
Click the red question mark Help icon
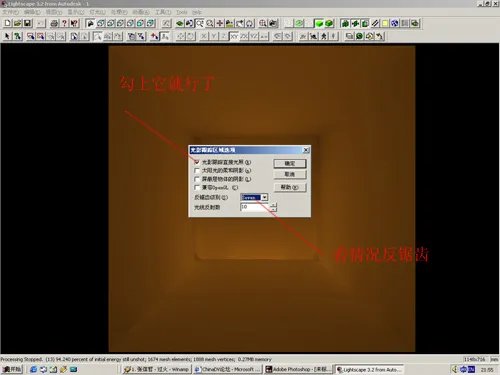[x=64, y=23]
